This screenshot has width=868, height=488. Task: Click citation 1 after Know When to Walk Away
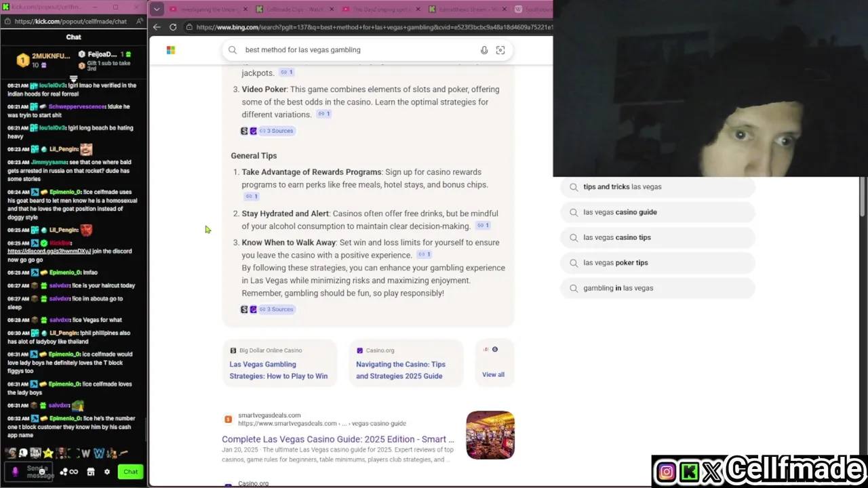[424, 255]
